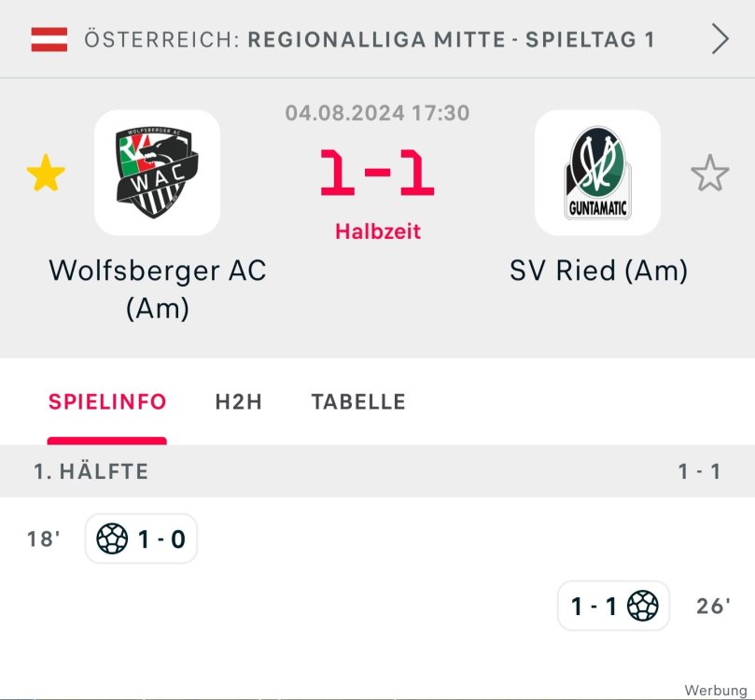Viewport: 755px width, 700px height.
Task: Click the football icon next to 18'
Action: pos(113,538)
